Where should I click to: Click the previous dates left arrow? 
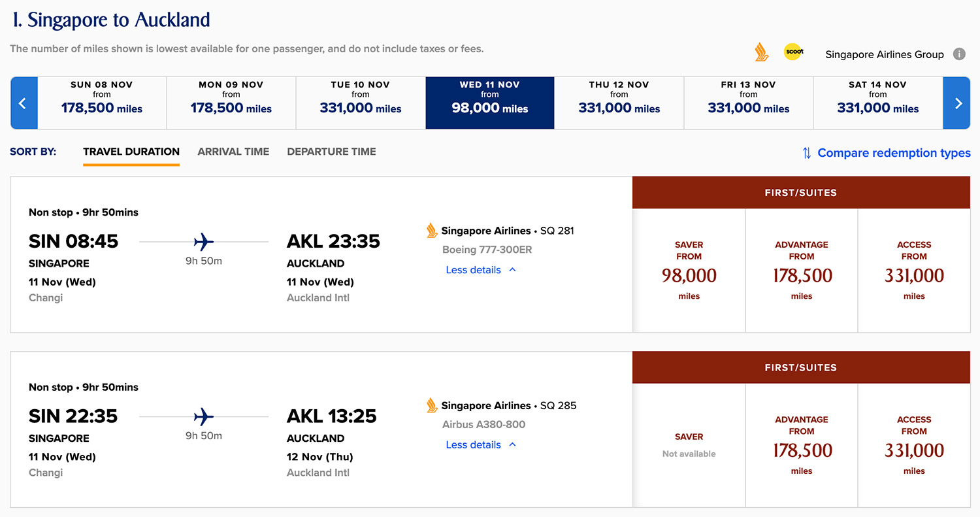[24, 103]
